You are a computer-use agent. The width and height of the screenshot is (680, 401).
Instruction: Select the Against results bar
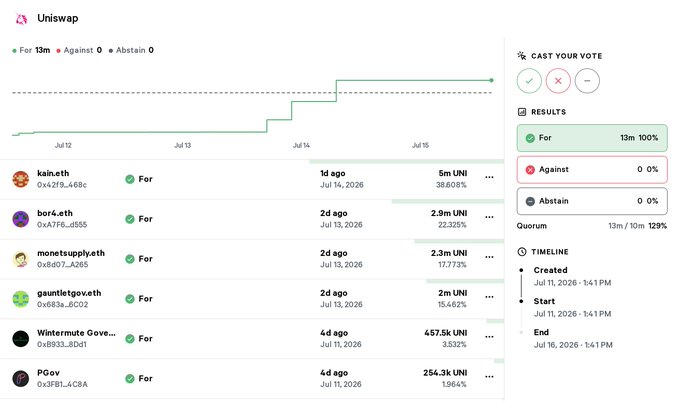592,170
